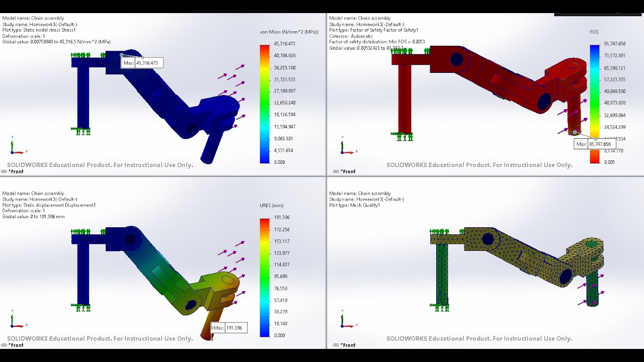
Task: Click the 'URES (mm)' legend title
Action: coord(272,205)
